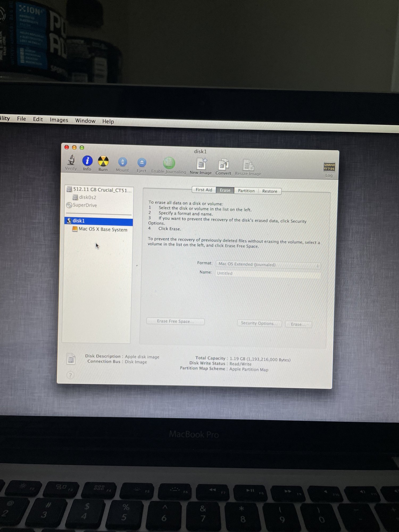
Task: Create a New Image from toolbar
Action: coord(201,164)
